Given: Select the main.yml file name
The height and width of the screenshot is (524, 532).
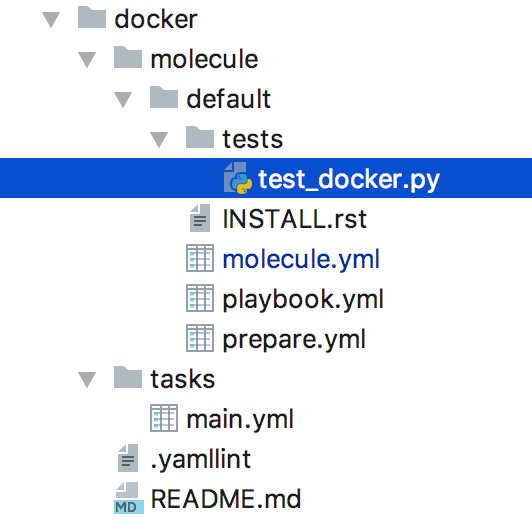Looking at the screenshot, I should click(x=240, y=420).
